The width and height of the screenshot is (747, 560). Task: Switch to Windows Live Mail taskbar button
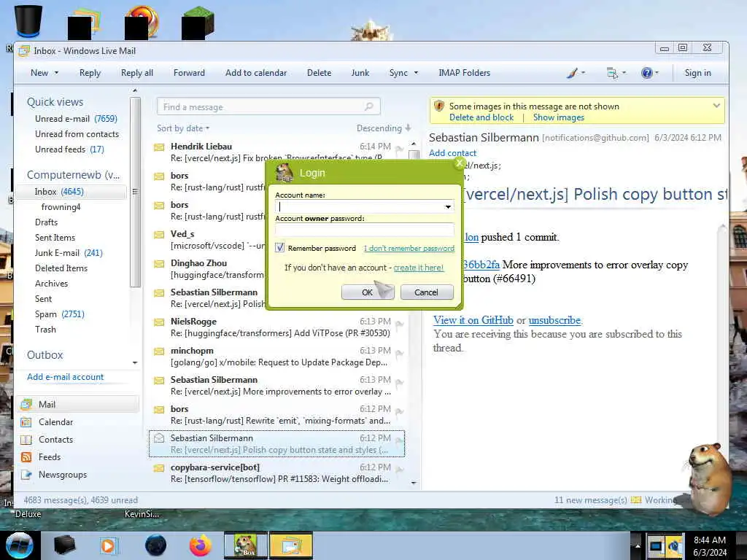click(290, 545)
